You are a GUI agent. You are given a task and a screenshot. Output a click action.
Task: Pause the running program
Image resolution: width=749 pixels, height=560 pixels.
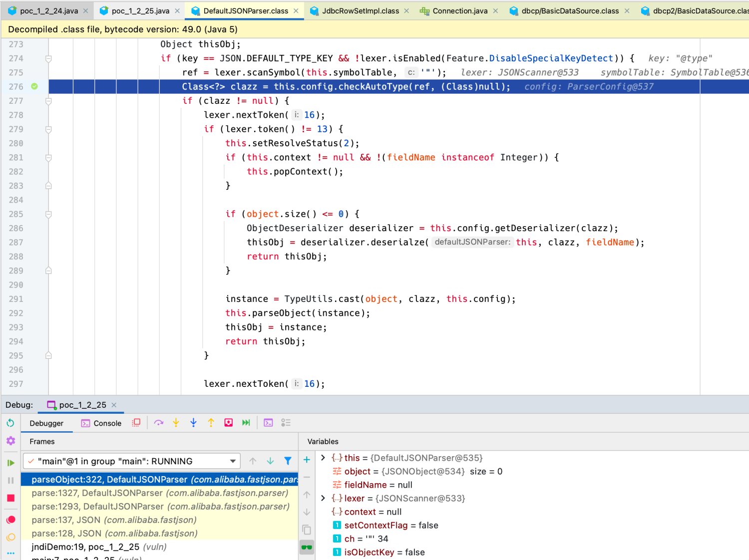(10, 480)
